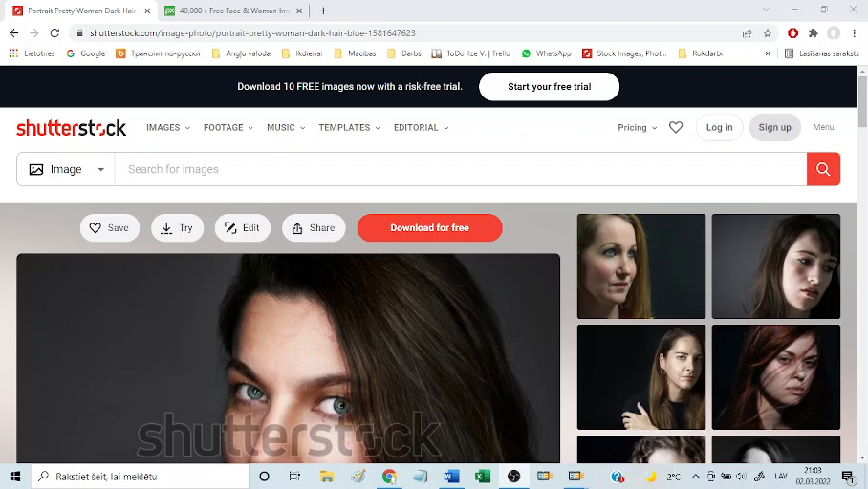The height and width of the screenshot is (489, 868).
Task: Click the red search magnifier button
Action: [x=823, y=169]
